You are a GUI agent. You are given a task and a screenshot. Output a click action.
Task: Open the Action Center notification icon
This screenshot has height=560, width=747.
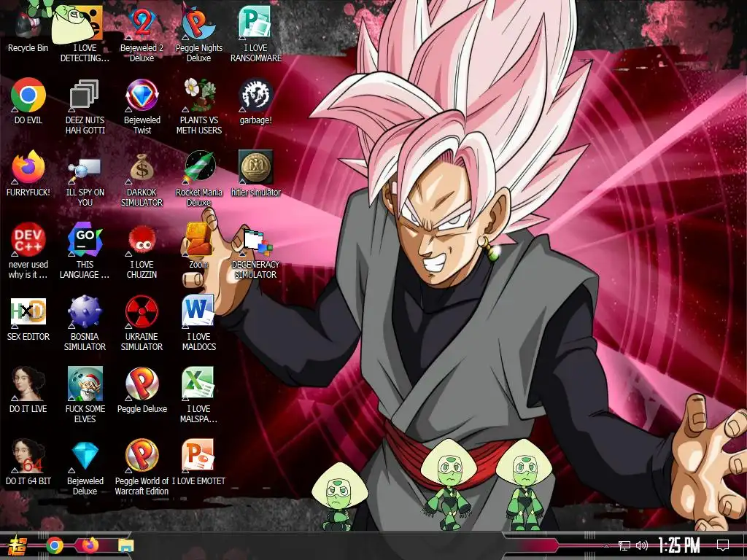pyautogui.click(x=723, y=545)
